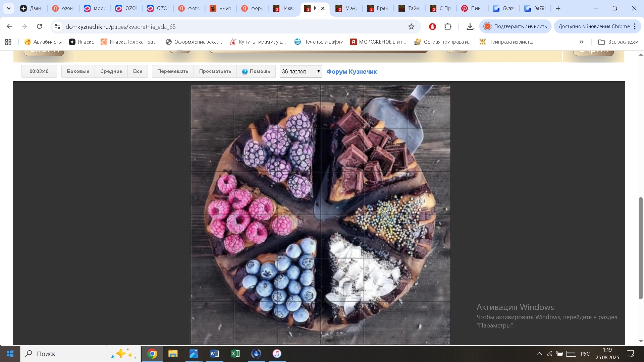Switch to the Пин Pinterest tab
The height and width of the screenshot is (362, 644).
coord(472,8)
